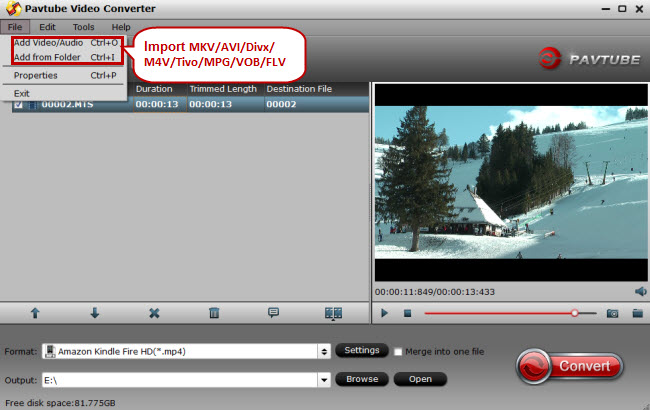The width and height of the screenshot is (650, 410).
Task: Move selected file down with arrow icon
Action: (95, 313)
